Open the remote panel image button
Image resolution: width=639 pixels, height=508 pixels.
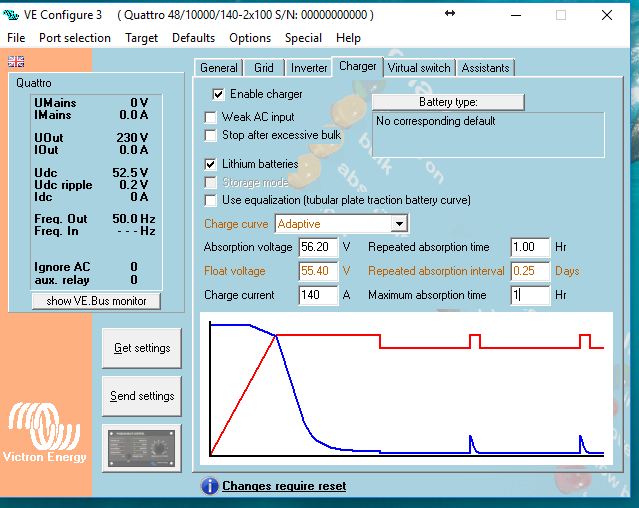pyautogui.click(x=141, y=448)
